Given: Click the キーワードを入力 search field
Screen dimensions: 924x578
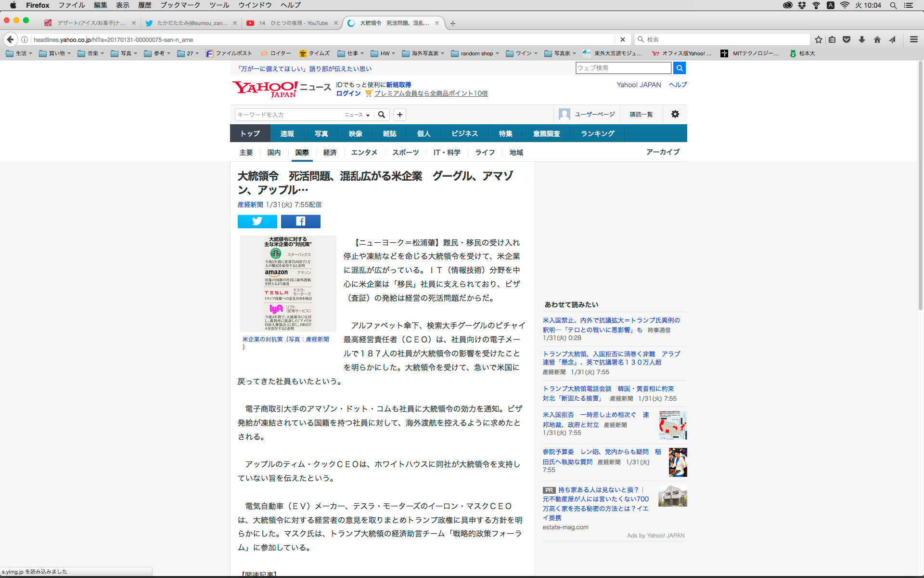Looking at the screenshot, I should (288, 115).
